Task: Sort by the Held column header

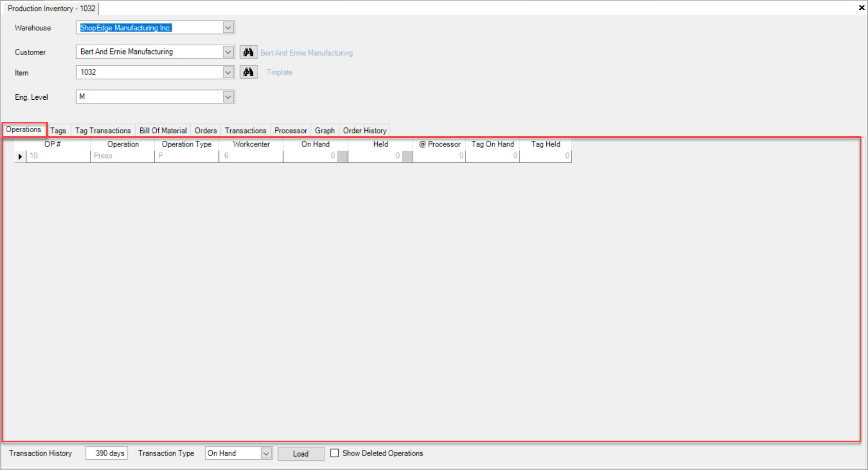Action: [381, 144]
